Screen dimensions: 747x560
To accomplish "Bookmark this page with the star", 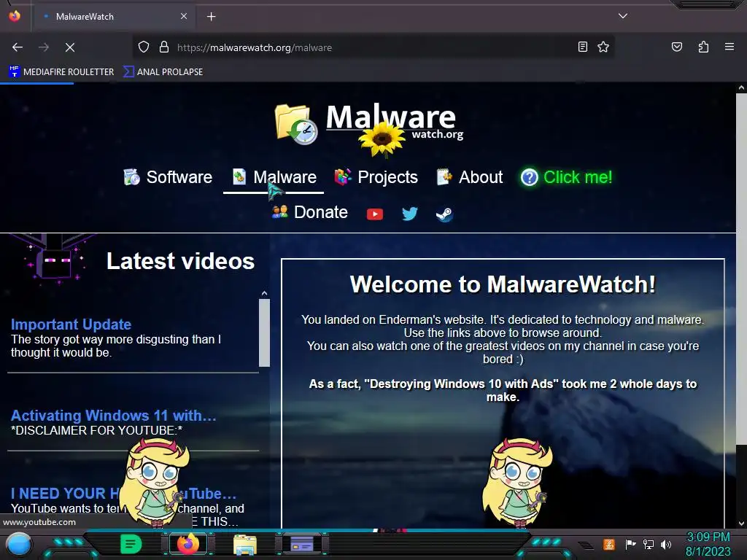I will 603,47.
